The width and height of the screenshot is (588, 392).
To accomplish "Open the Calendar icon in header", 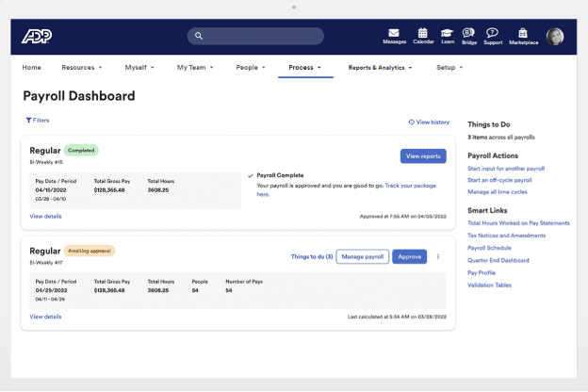I will tap(423, 33).
